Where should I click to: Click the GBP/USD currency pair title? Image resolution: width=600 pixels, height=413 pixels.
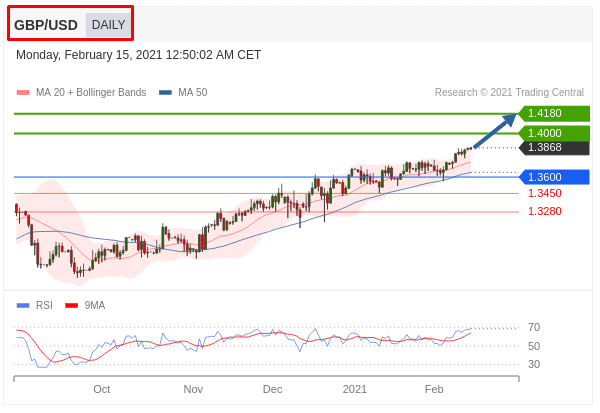tap(46, 24)
